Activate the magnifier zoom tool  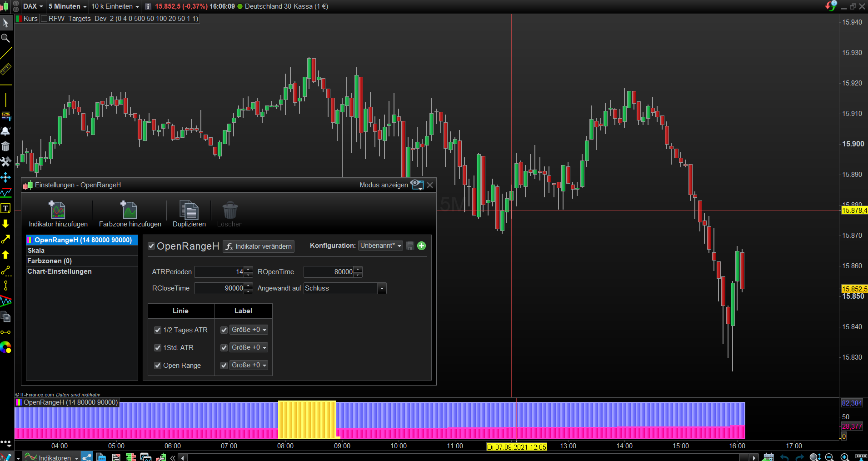5,38
